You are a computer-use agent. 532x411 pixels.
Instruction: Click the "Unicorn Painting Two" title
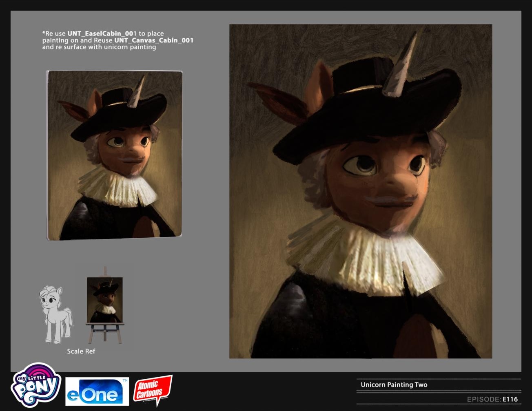click(x=394, y=384)
